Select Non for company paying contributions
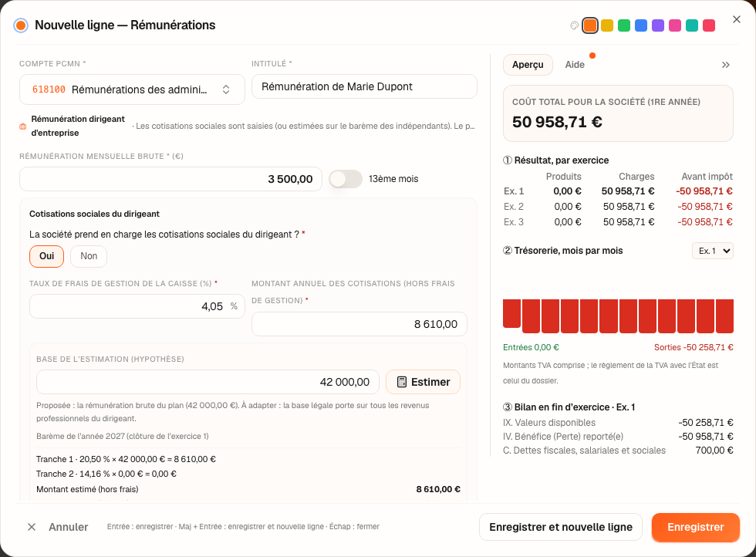The width and height of the screenshot is (756, 557). [89, 256]
